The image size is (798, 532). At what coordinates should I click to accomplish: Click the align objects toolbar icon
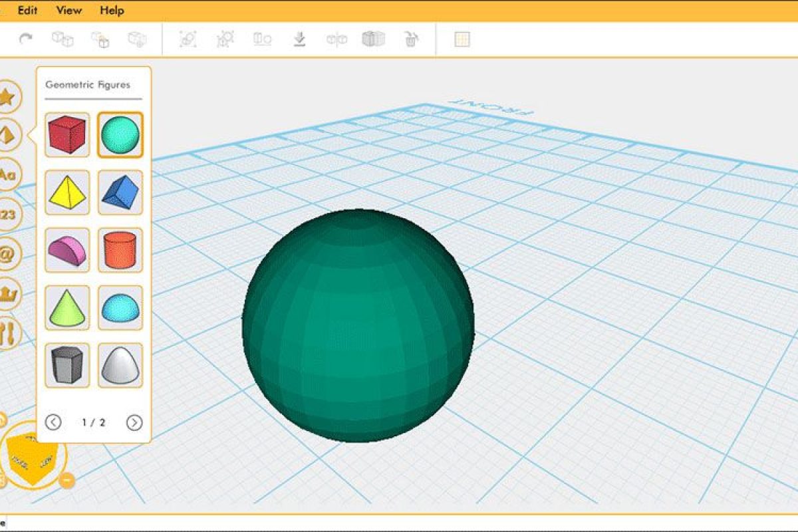click(x=263, y=39)
